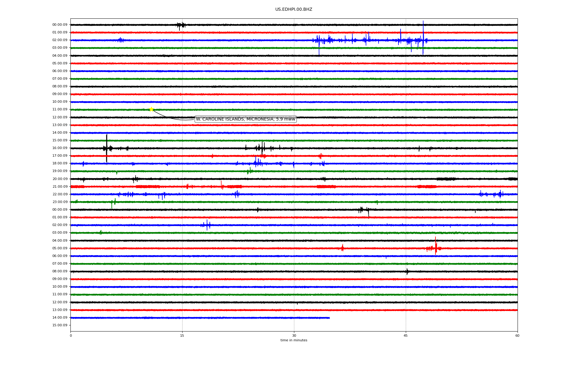Click the 15:00:09 label at the bottom

pyautogui.click(x=60, y=325)
